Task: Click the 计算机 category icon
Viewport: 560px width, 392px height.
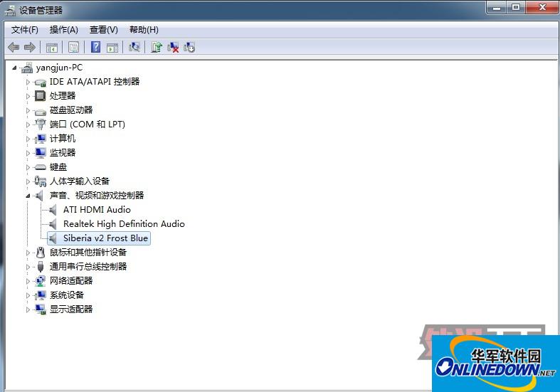Action: tap(41, 139)
